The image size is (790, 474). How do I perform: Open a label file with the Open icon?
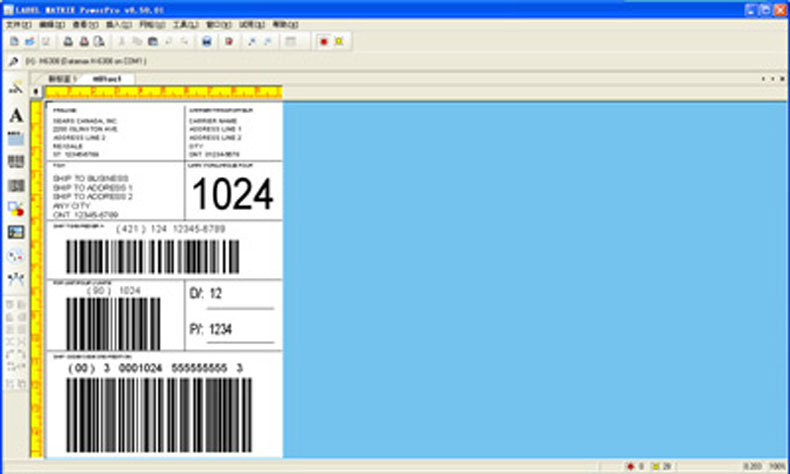coord(30,41)
